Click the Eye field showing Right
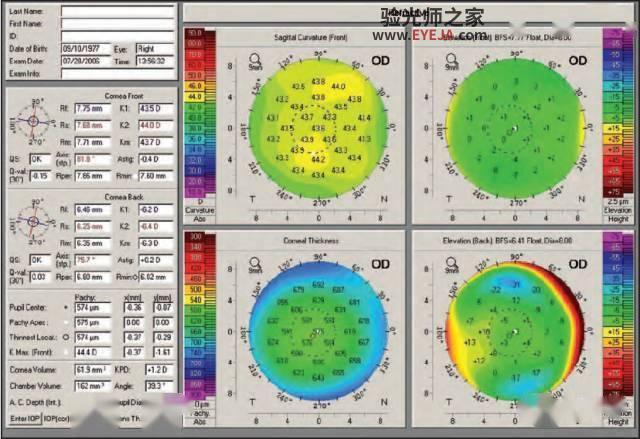Viewport: 640px width, 439px height. point(155,49)
